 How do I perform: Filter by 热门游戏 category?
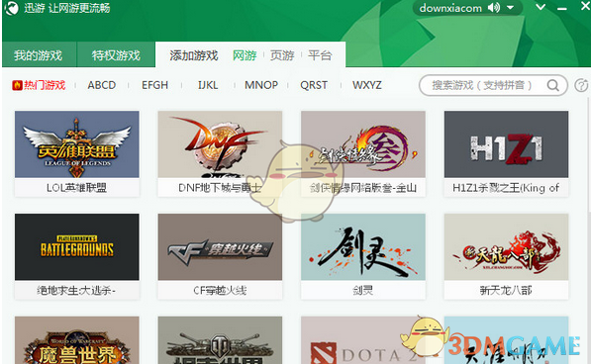pyautogui.click(x=45, y=85)
